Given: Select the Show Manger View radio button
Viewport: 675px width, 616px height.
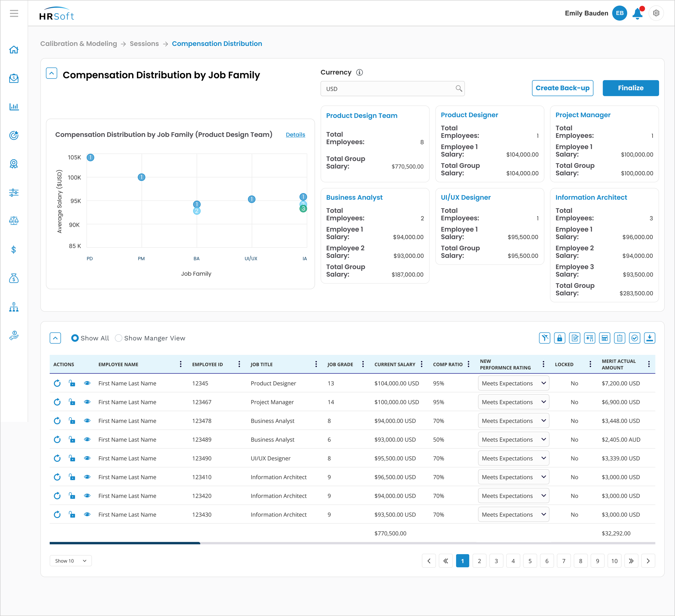Looking at the screenshot, I should [x=119, y=338].
